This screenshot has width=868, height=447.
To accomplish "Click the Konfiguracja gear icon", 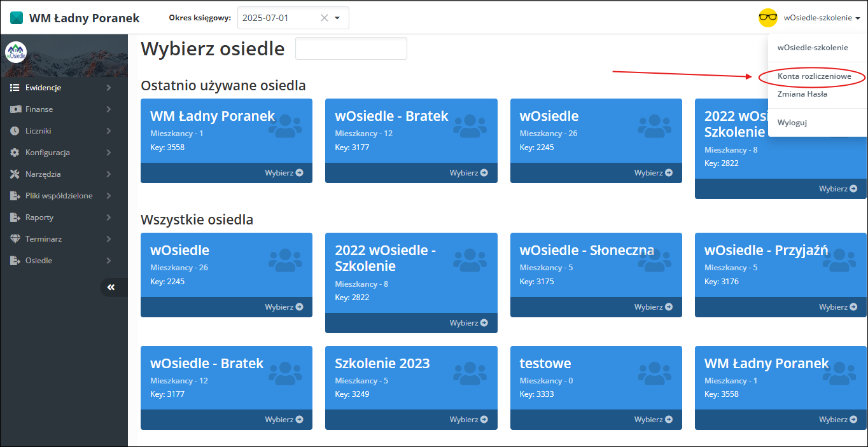I will tap(15, 153).
